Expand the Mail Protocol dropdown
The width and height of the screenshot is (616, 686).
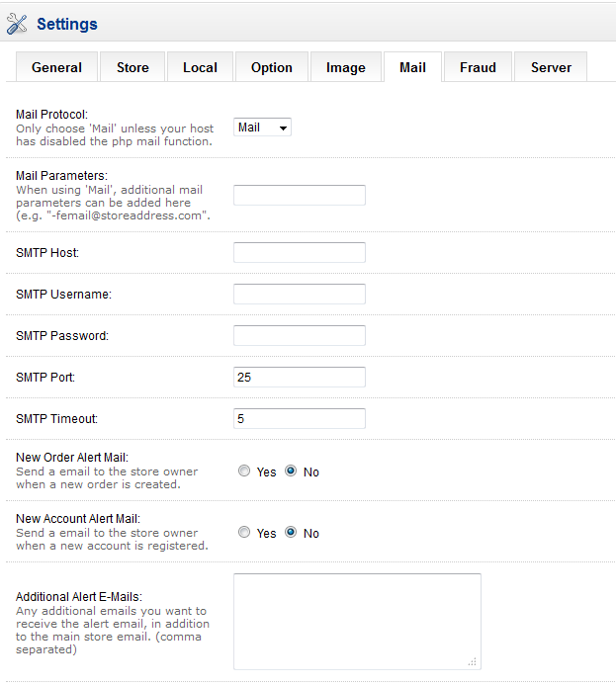tap(262, 128)
